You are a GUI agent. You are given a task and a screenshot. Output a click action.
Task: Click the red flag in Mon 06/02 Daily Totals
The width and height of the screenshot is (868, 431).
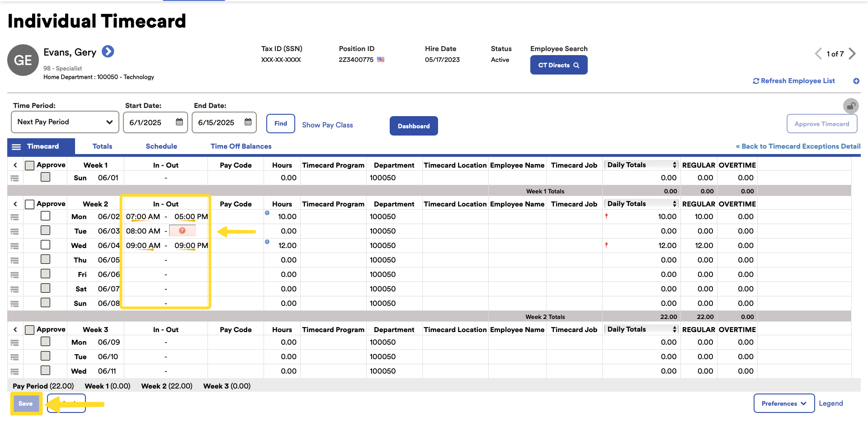[606, 216]
